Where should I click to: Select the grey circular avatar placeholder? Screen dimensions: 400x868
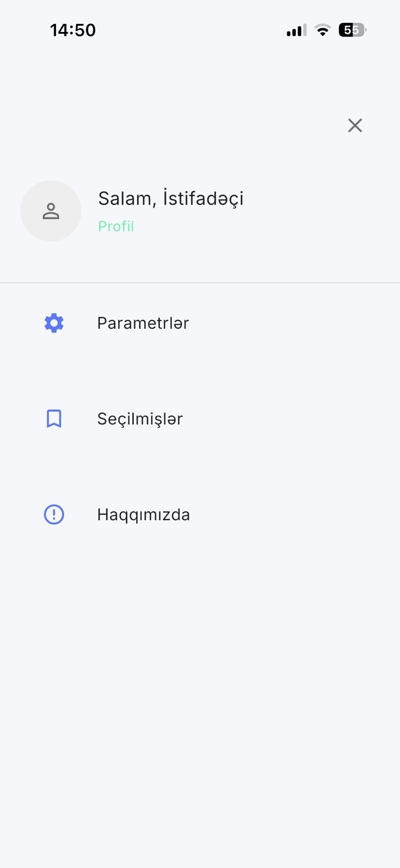click(51, 211)
